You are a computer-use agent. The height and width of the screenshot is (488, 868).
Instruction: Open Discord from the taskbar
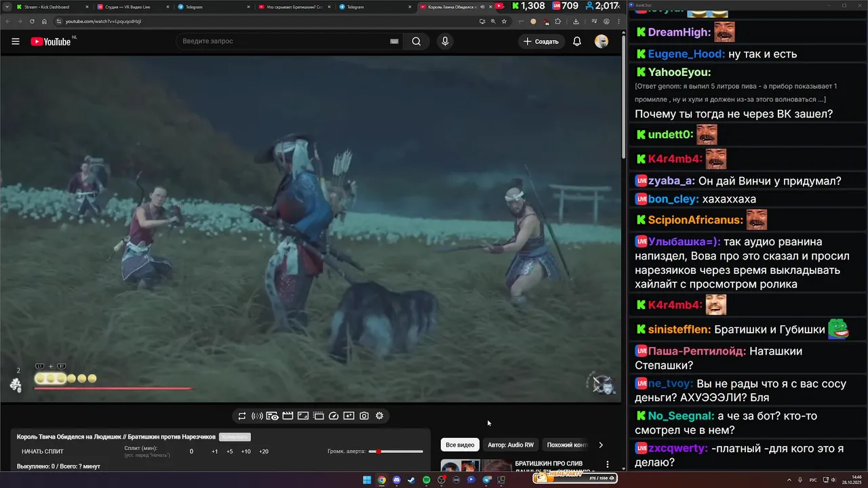[397, 480]
